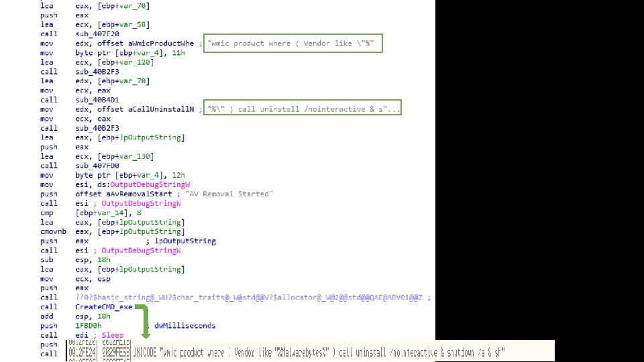Image resolution: width=644 pixels, height=362 pixels.
Task: Click the dwMilliseconds comment
Action: [185, 326]
